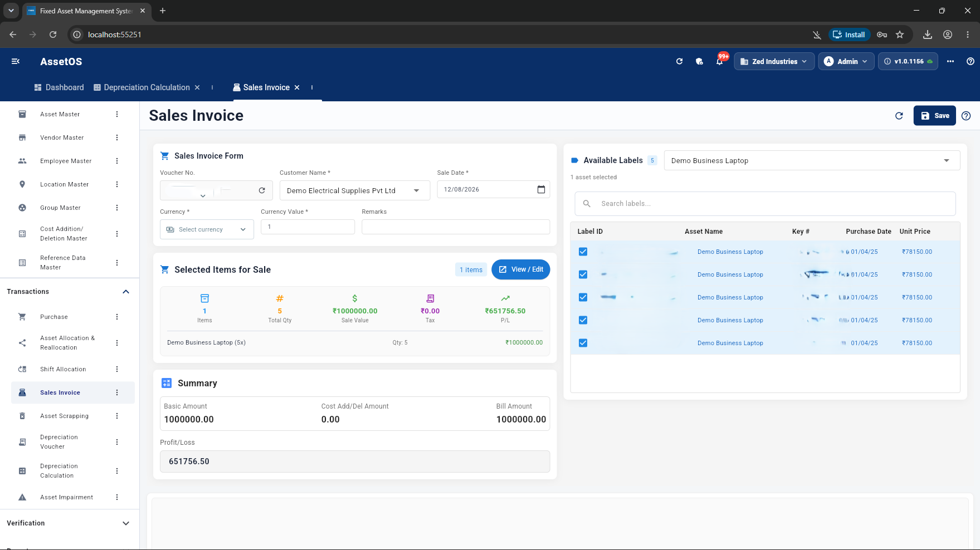Uncheck the first Demo Business Laptop row checkbox
The image size is (980, 550).
tap(583, 252)
